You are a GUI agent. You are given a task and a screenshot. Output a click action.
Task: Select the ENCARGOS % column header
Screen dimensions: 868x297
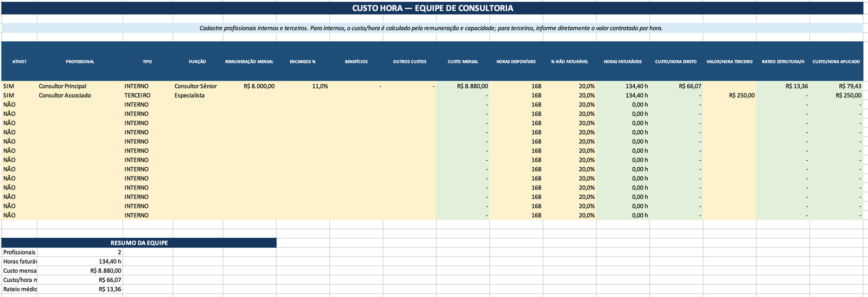click(303, 62)
